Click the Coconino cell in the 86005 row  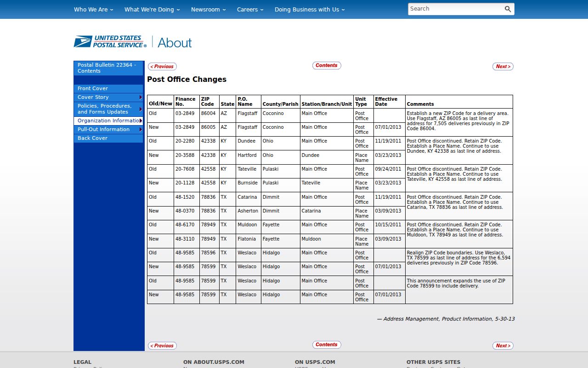pos(280,129)
